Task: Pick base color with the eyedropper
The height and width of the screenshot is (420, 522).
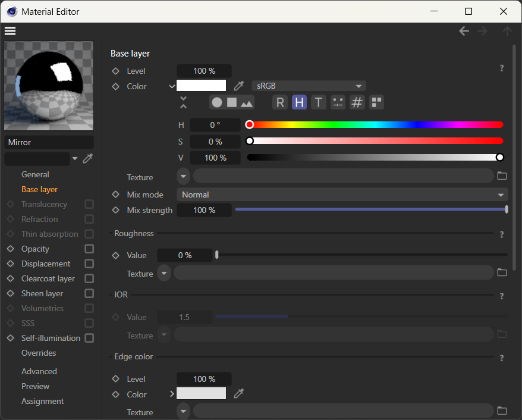Action: (238, 86)
